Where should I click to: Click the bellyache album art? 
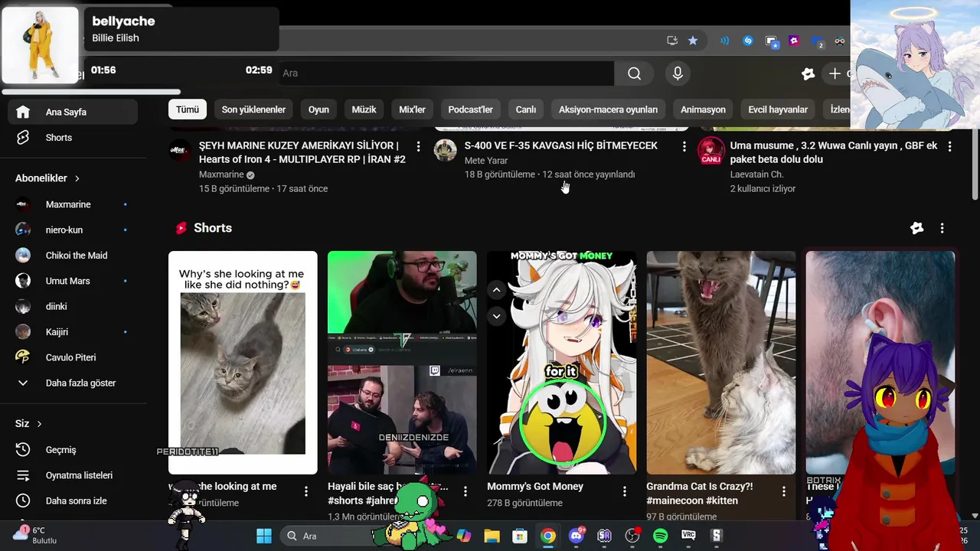[x=41, y=45]
